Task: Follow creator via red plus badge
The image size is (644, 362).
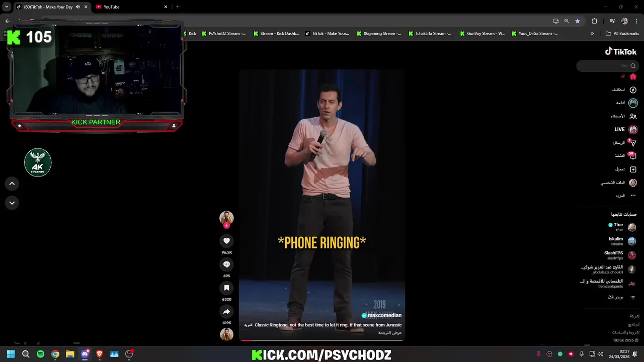Action: 226,225
